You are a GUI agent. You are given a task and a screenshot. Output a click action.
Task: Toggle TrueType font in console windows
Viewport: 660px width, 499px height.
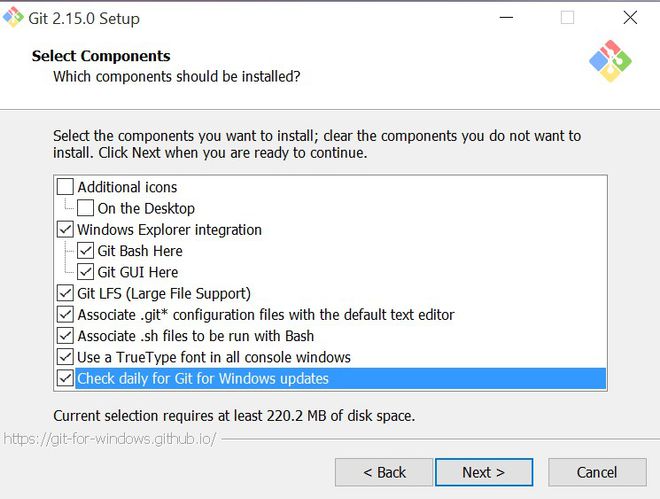[66, 357]
